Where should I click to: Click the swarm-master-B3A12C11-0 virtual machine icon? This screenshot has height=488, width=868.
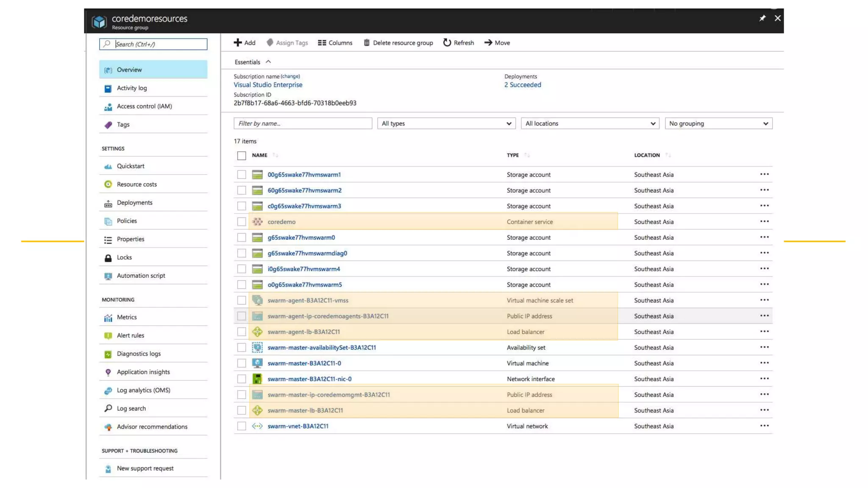click(x=257, y=363)
